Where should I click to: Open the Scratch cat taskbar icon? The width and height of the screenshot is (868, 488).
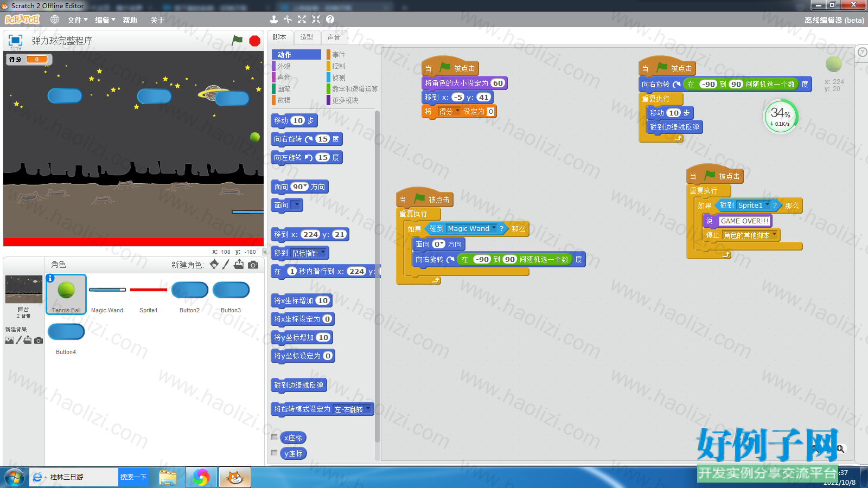pyautogui.click(x=235, y=477)
